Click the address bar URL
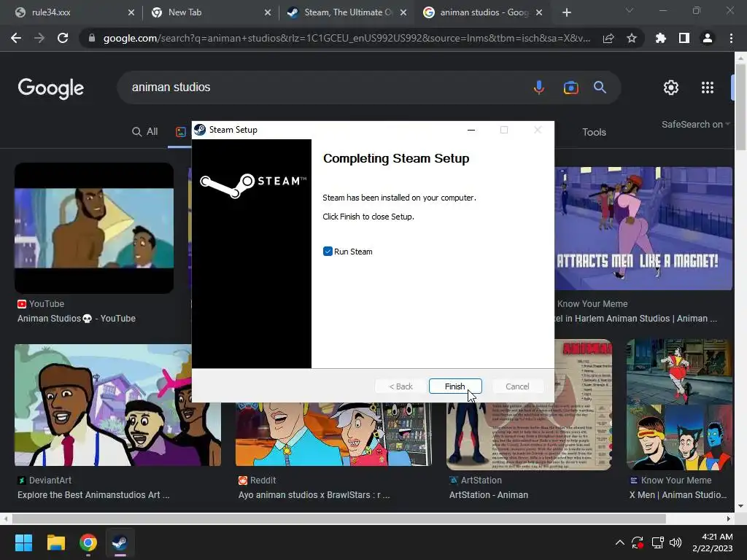 pyautogui.click(x=347, y=38)
